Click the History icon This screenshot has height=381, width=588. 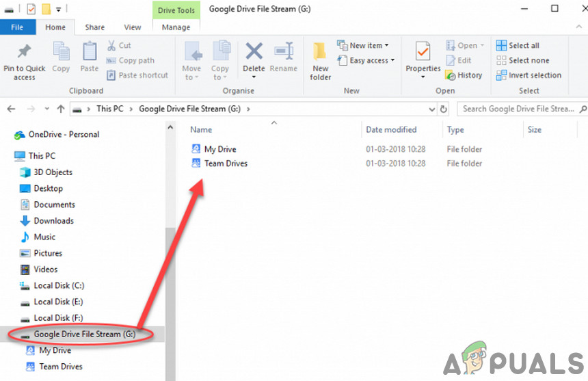451,75
